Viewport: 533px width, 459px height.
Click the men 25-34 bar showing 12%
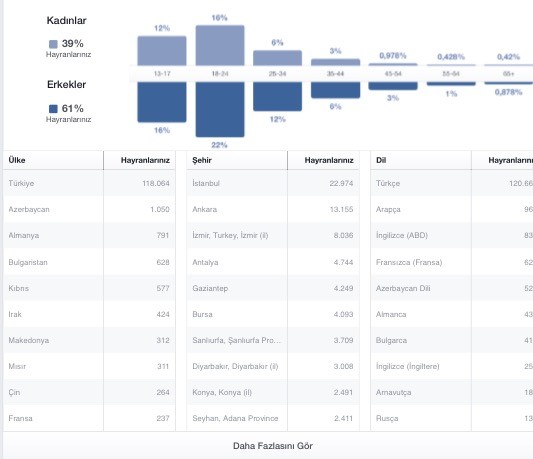click(277, 96)
